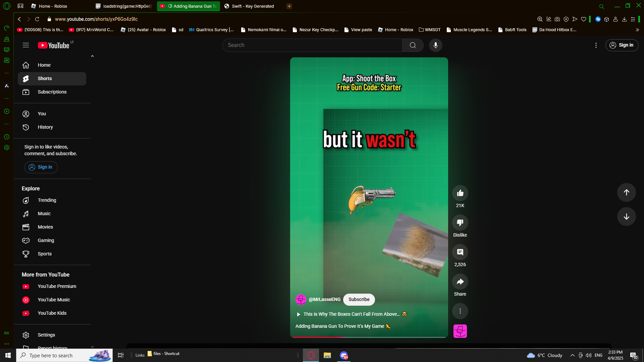Reload the page with the refresh button
Screen dimensions: 644x362
point(37,19)
